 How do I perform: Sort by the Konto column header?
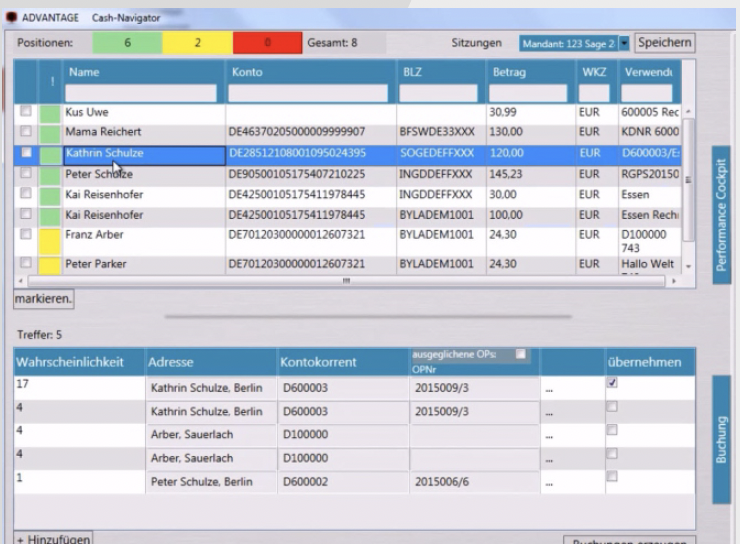click(247, 72)
